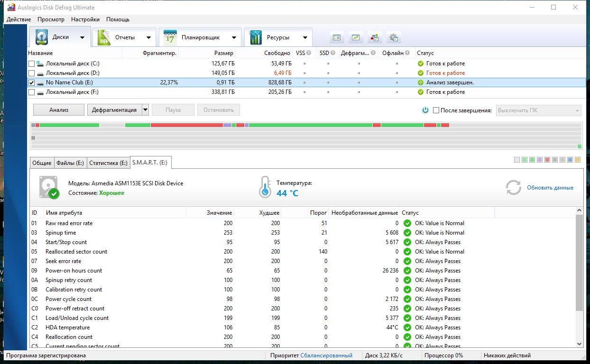Click the Обновить данные link
The image size is (590, 364).
(550, 188)
